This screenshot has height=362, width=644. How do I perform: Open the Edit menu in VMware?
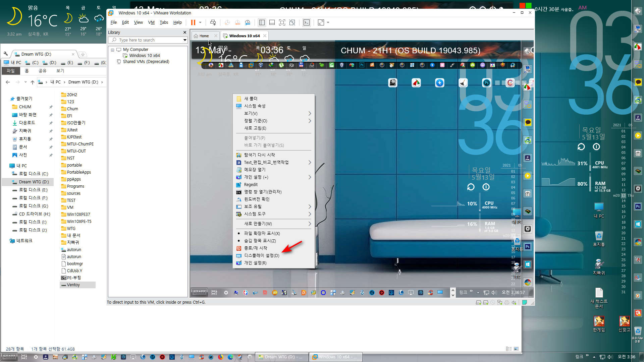click(x=125, y=22)
